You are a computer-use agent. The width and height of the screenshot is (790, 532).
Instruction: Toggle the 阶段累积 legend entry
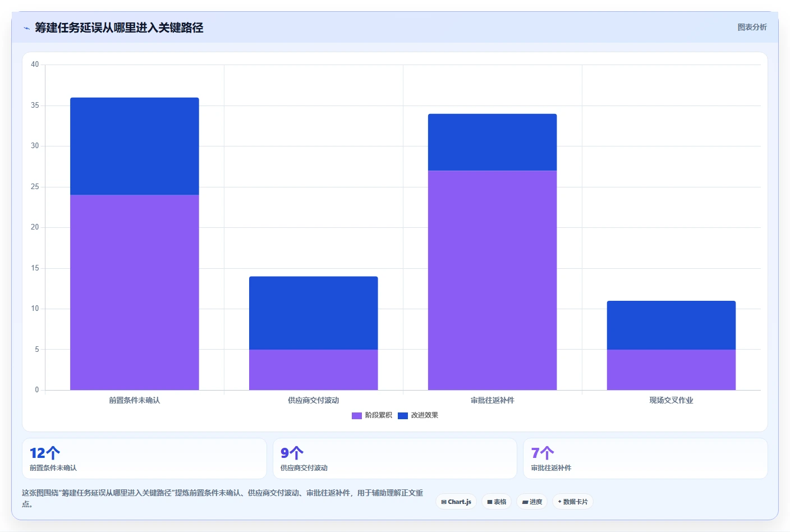click(372, 415)
